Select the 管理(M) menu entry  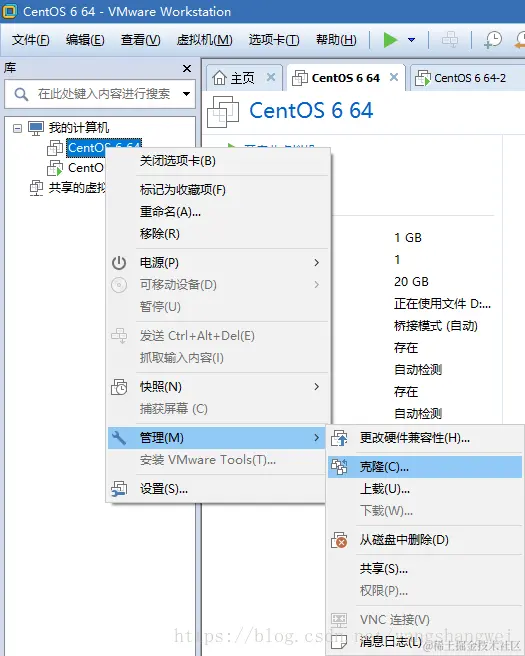217,438
